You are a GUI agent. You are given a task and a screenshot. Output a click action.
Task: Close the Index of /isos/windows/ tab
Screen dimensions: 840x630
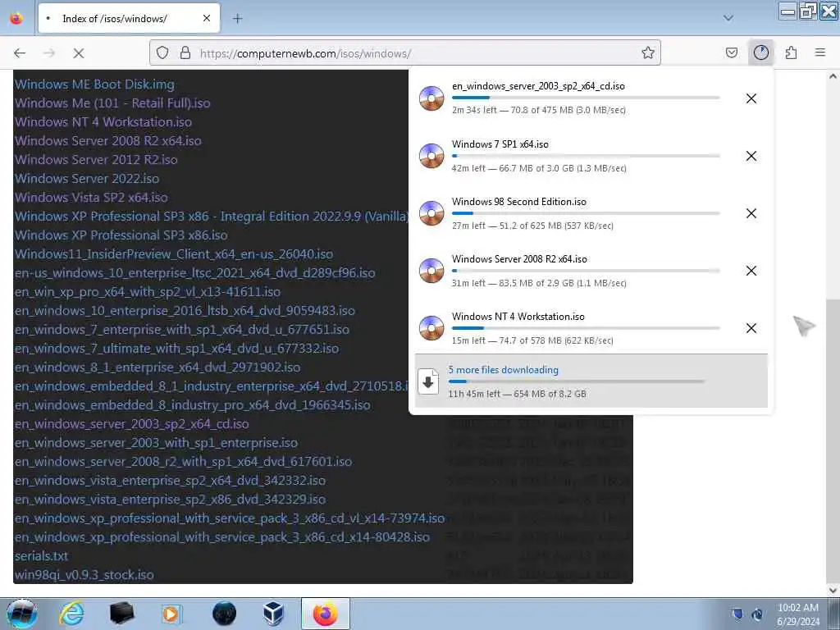206,18
